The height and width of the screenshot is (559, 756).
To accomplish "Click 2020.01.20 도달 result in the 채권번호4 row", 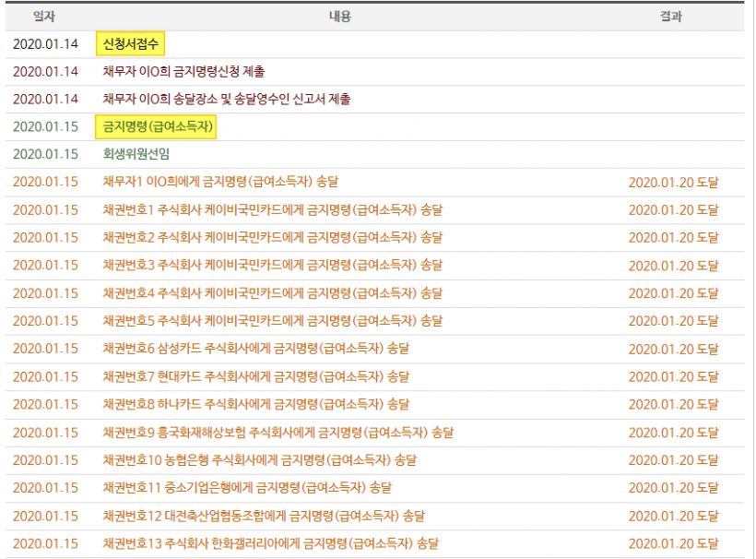I will (674, 292).
